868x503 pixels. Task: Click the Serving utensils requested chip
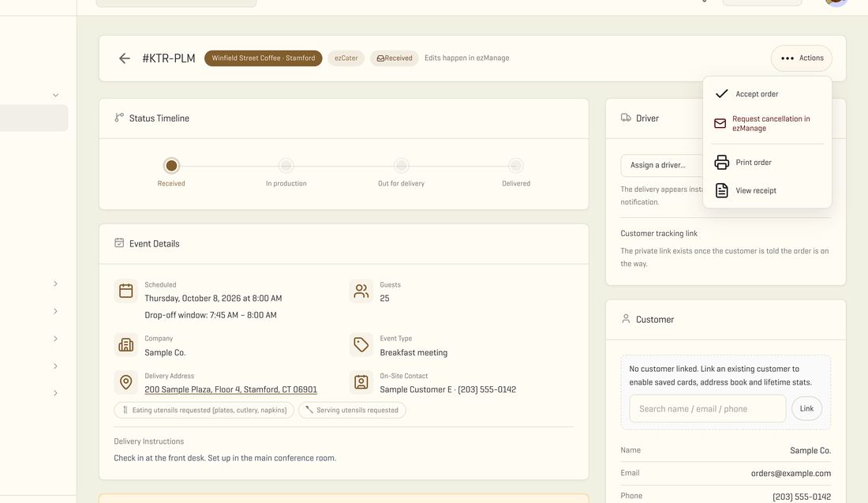click(x=352, y=410)
